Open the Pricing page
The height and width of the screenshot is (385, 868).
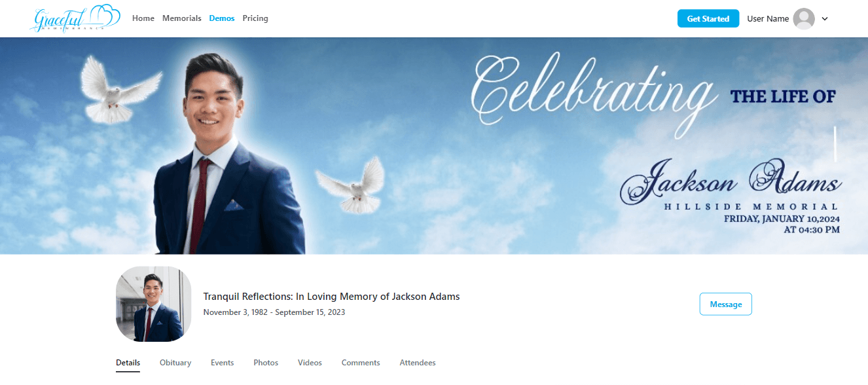255,18
